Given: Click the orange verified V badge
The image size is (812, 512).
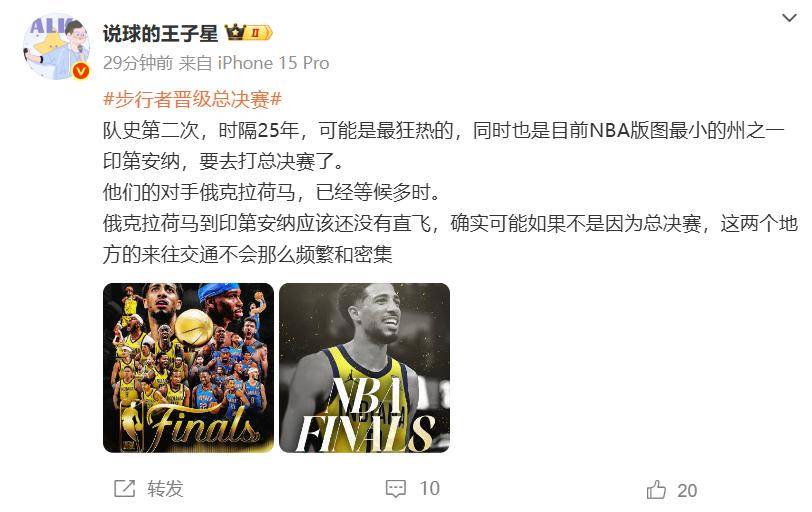Looking at the screenshot, I should click(81, 71).
